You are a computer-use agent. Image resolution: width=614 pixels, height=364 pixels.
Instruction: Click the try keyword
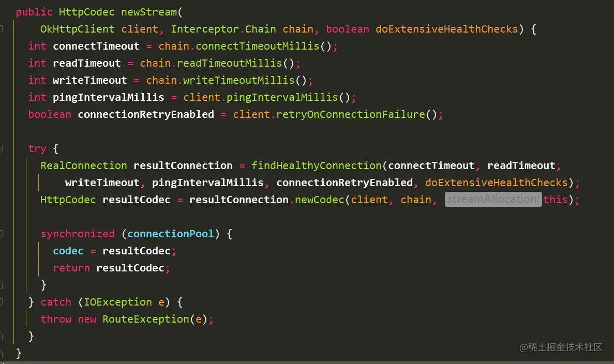pyautogui.click(x=37, y=149)
